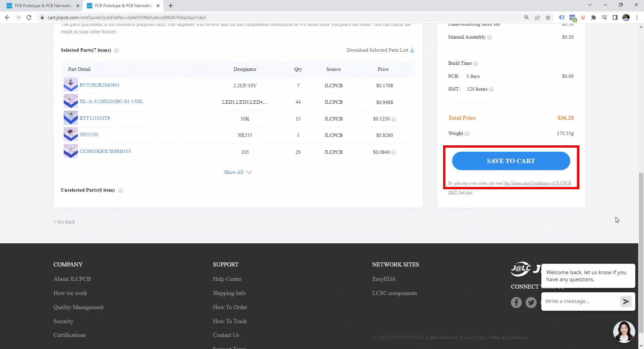Open Unselected Parts help icon
The height and width of the screenshot is (349, 644).
(120, 190)
